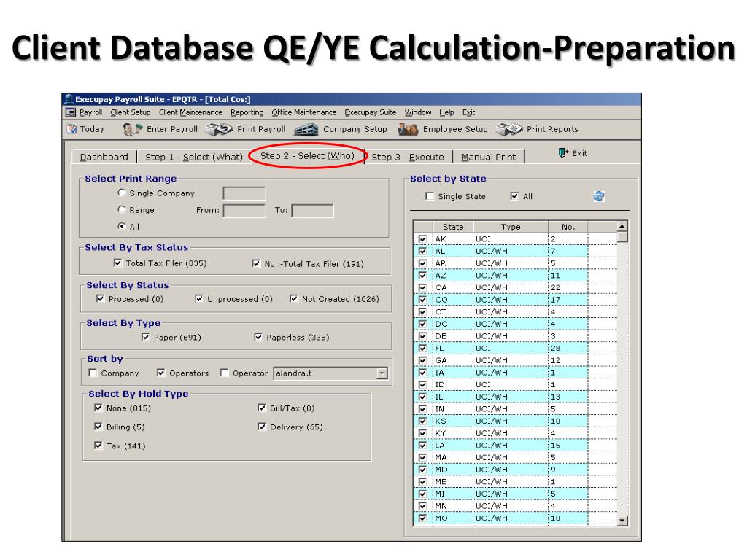Toggle the Paper (691) checkbox
Screen dimensions: 747x560
146,337
